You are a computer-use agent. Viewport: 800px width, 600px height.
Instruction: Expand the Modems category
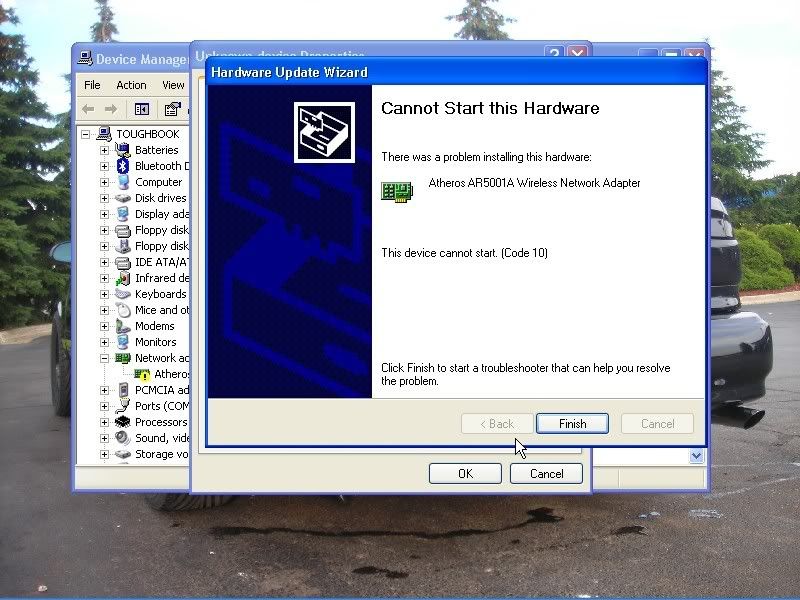(104, 326)
